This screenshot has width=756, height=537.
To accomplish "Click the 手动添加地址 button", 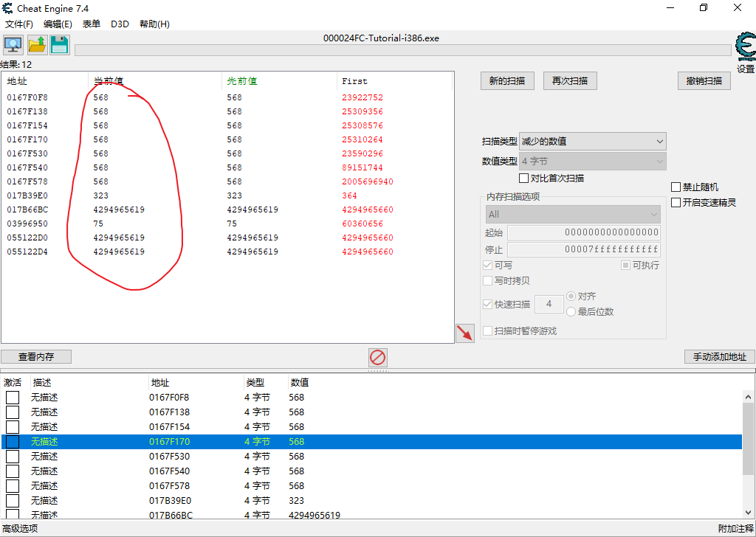I will pyautogui.click(x=719, y=357).
